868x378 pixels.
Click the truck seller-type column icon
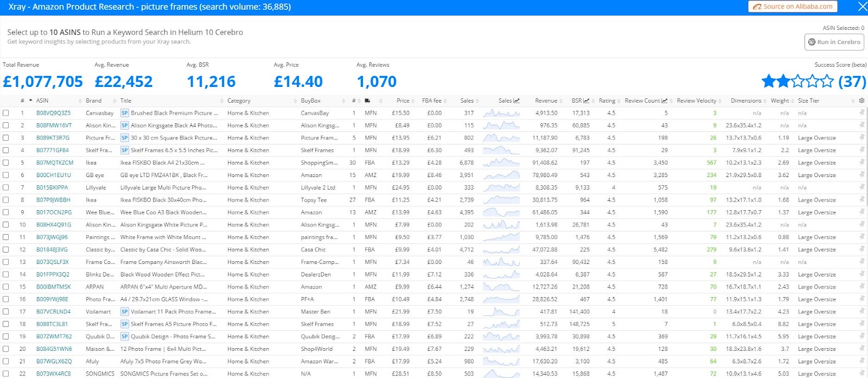tap(368, 100)
